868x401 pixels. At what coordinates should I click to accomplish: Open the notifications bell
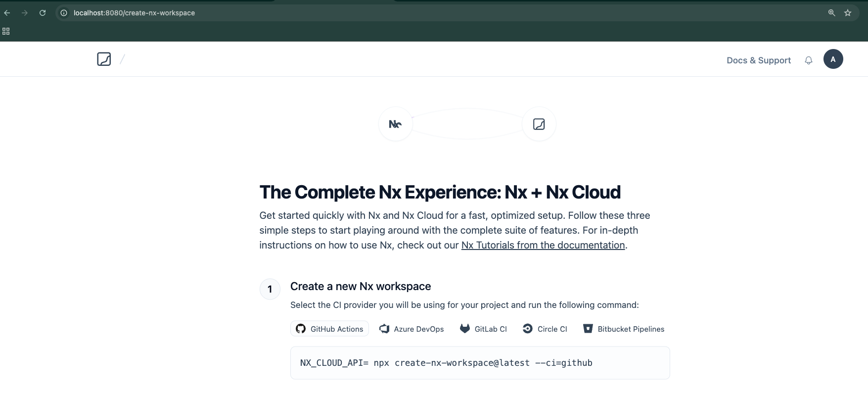click(809, 60)
